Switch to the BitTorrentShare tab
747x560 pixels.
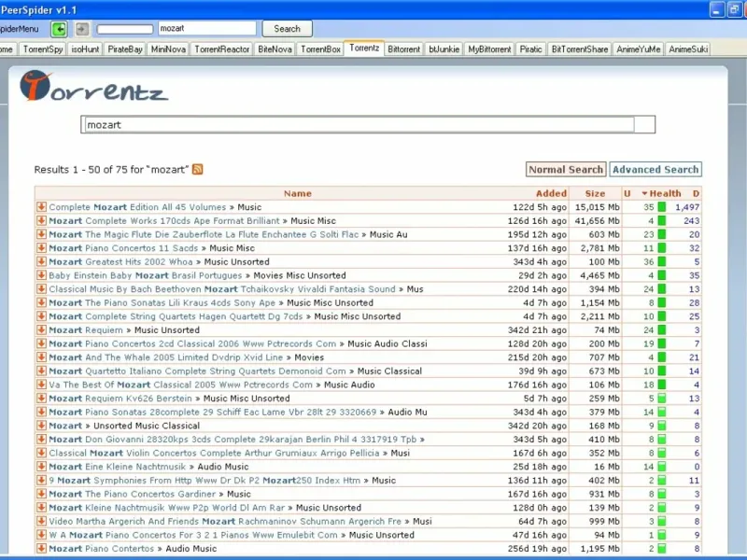pos(580,49)
